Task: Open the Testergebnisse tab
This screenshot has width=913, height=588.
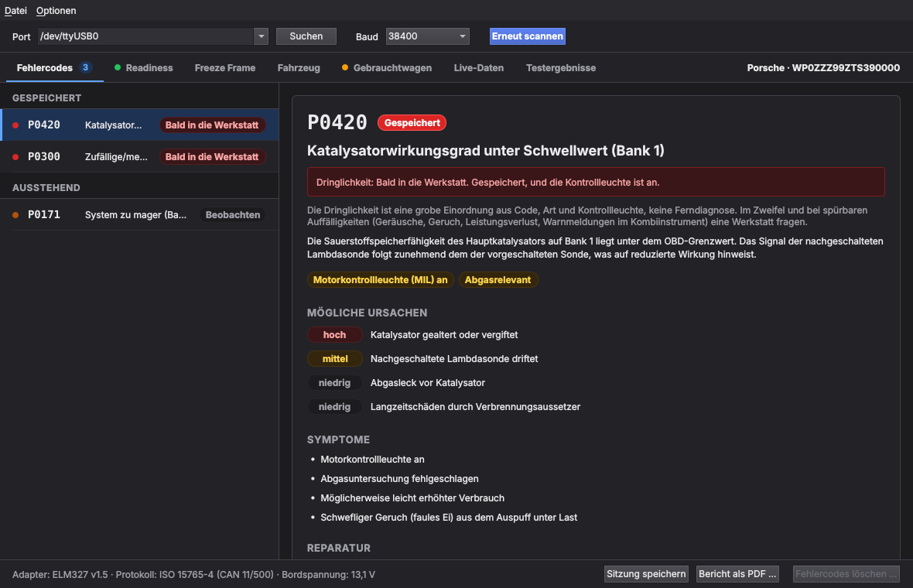Action: click(561, 67)
